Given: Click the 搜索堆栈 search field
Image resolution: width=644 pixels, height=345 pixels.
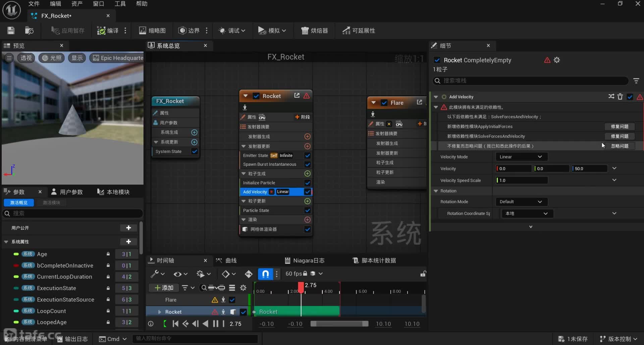Looking at the screenshot, I should [530, 81].
